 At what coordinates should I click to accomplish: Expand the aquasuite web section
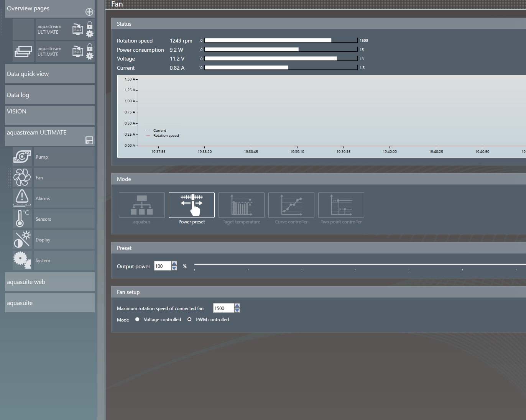coord(50,282)
